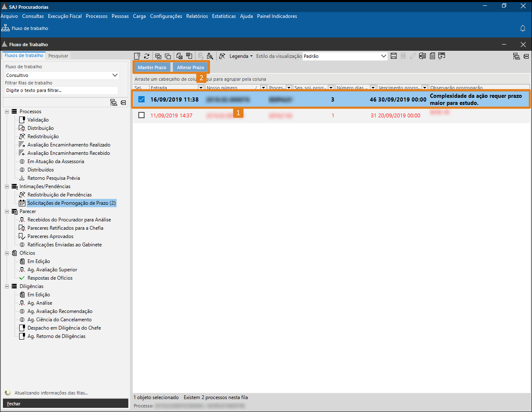
Task: Click the Retorno Pesquisa Prévia download icon
Action: pyautogui.click(x=22, y=178)
